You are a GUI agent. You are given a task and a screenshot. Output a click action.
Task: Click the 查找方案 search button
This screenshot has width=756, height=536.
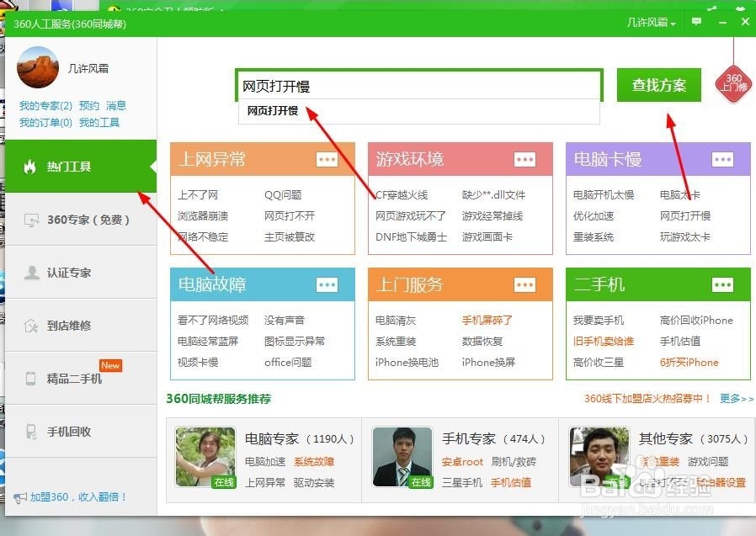tap(658, 85)
